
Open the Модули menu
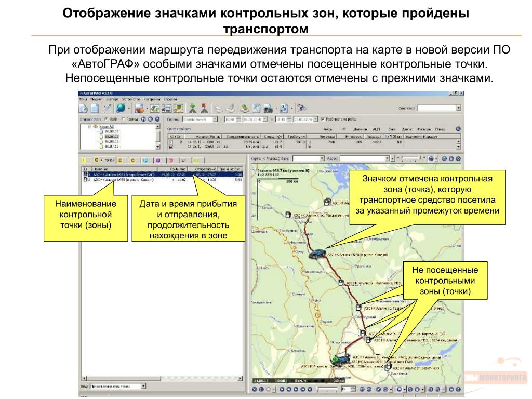96,99
